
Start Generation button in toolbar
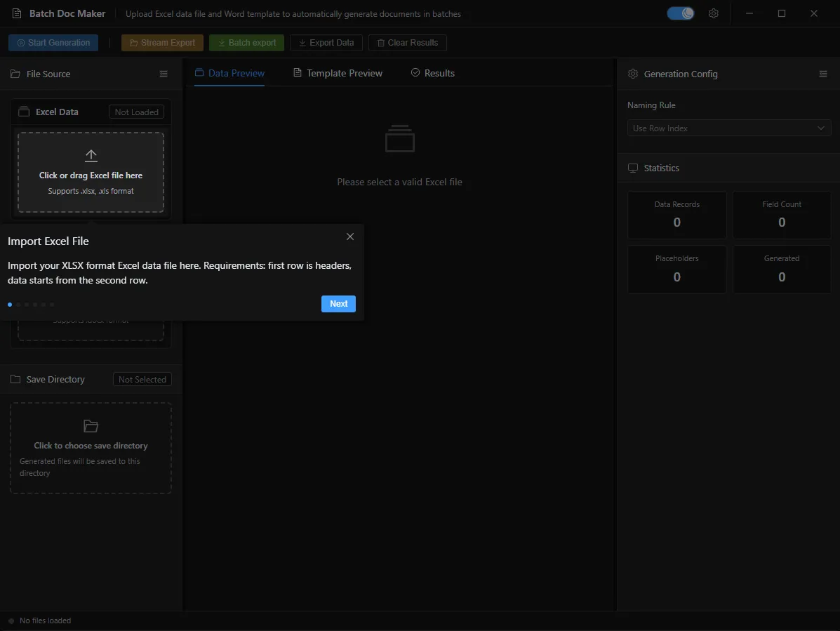(53, 43)
